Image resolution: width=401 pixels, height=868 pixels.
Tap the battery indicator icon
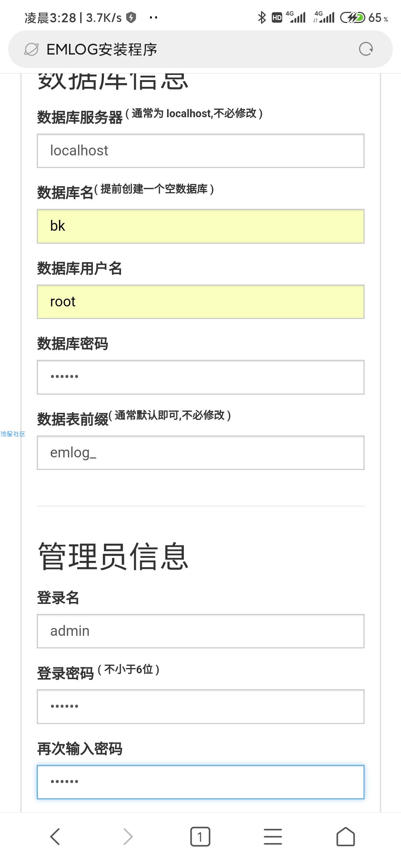353,17
